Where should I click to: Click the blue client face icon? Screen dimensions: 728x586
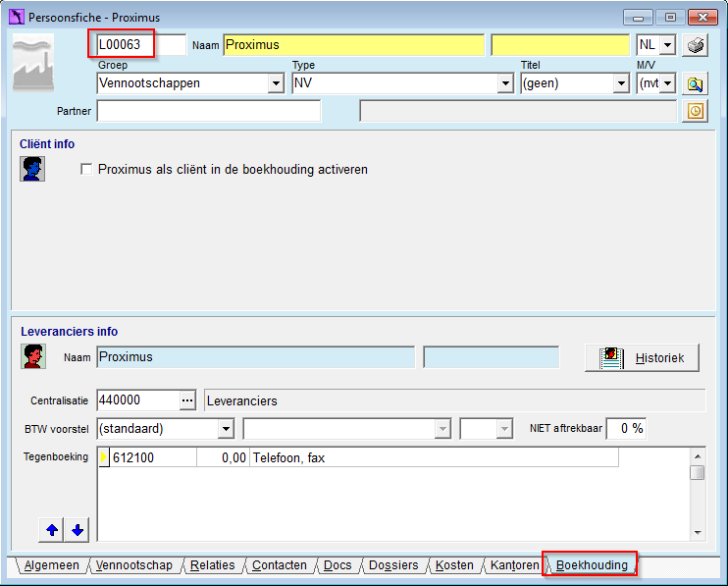tap(32, 169)
